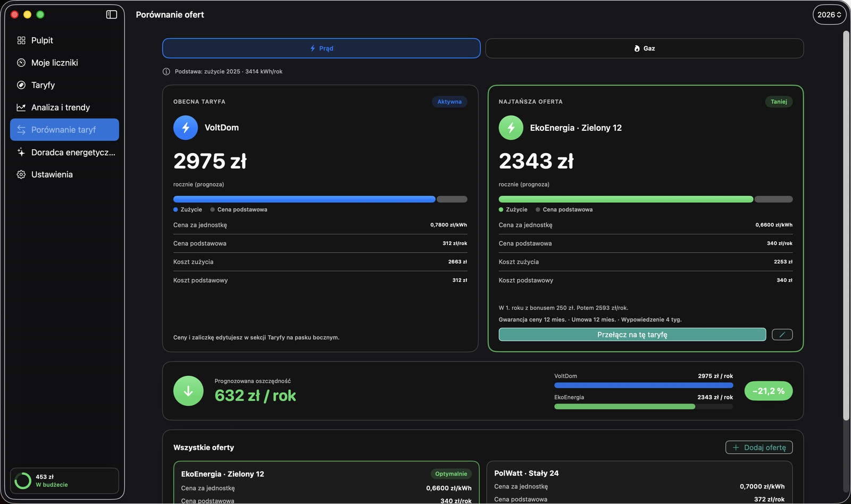The image size is (851, 504).
Task: Click the Podstawa: zużycie 2025 text
Action: point(229,71)
